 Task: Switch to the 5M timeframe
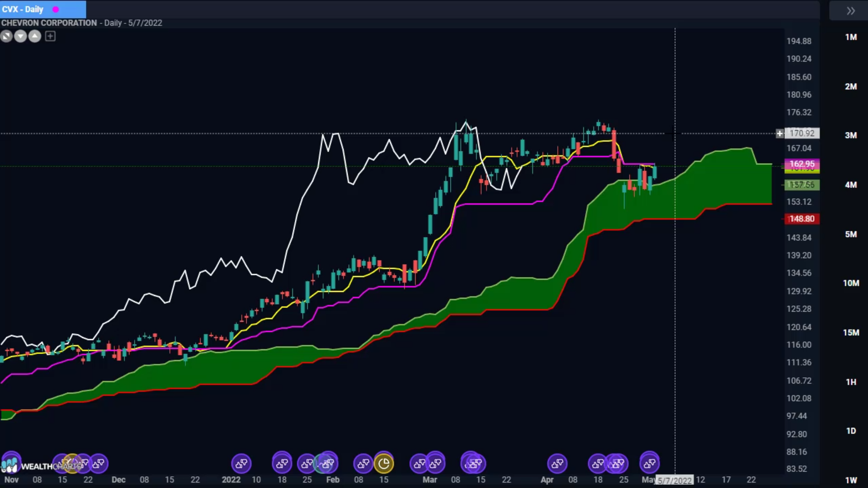[851, 234]
